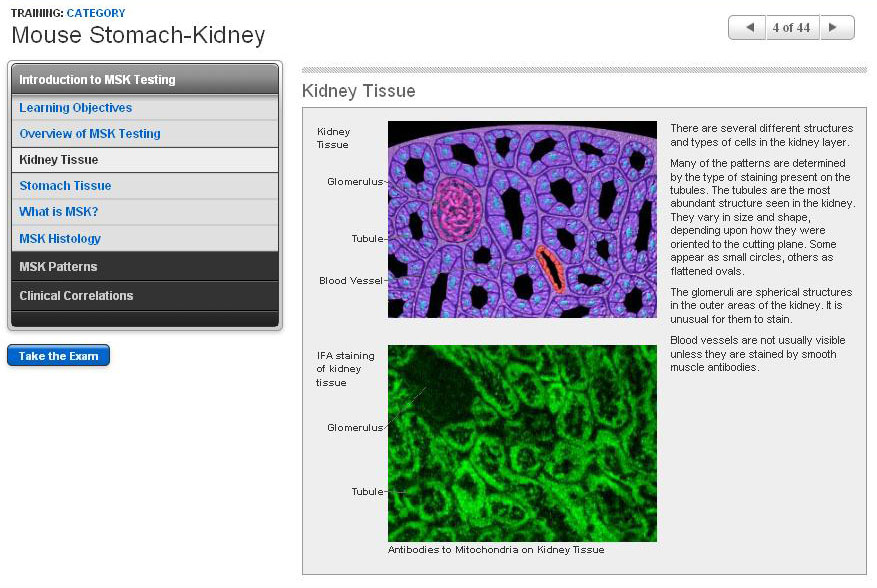Select the Kidney Tissue menu item
Viewport: 877px width, 588px height.
[59, 160]
